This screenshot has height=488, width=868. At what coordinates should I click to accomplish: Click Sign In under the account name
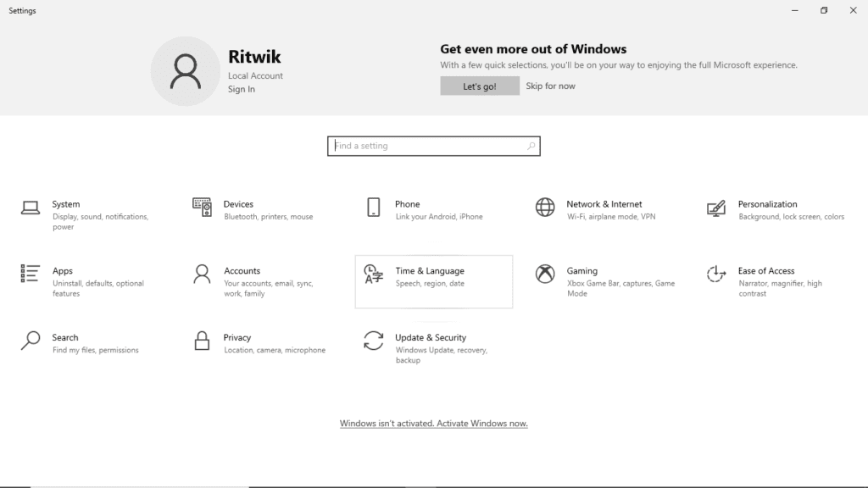tap(241, 88)
